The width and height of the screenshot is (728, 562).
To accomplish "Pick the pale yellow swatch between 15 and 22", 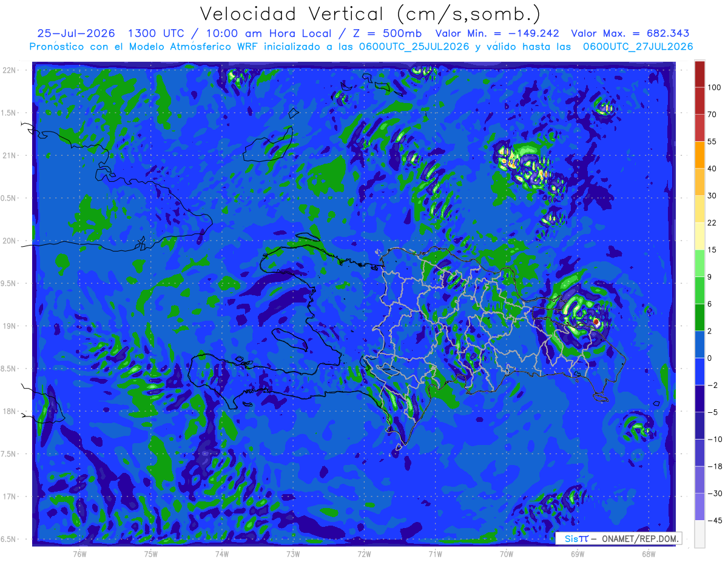I will (x=700, y=236).
